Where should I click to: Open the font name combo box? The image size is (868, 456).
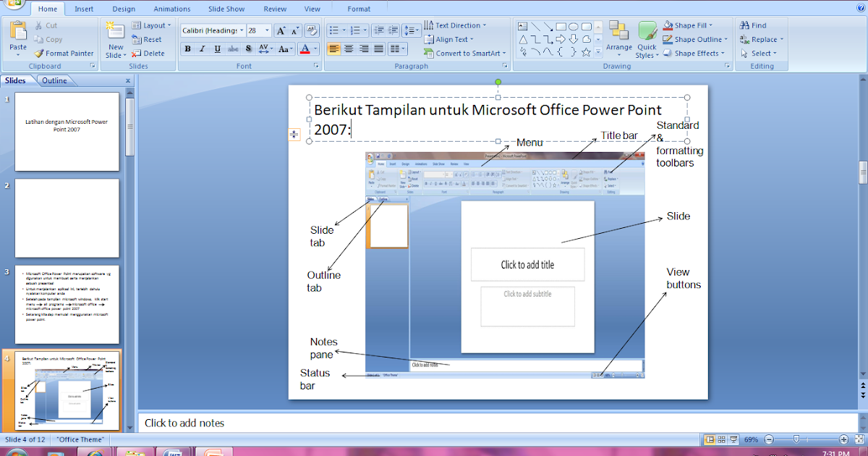click(x=212, y=30)
